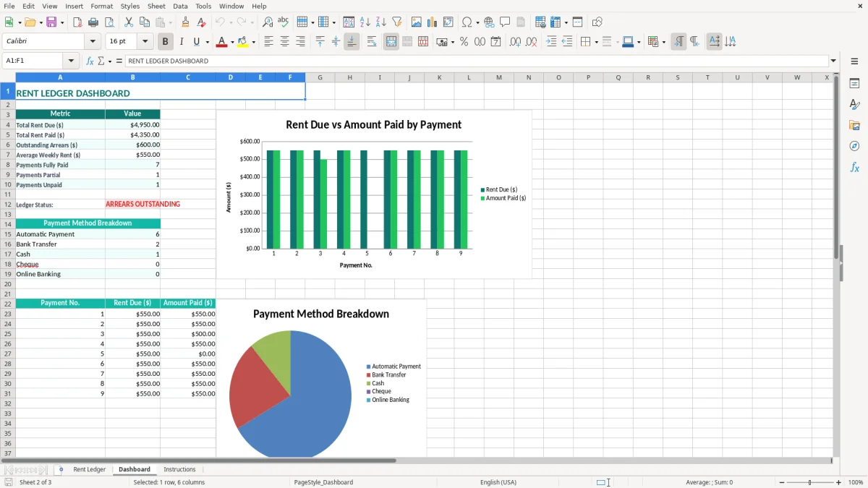Click the Clear Direct Formatting icon
The height and width of the screenshot is (488, 868).
pos(202,22)
